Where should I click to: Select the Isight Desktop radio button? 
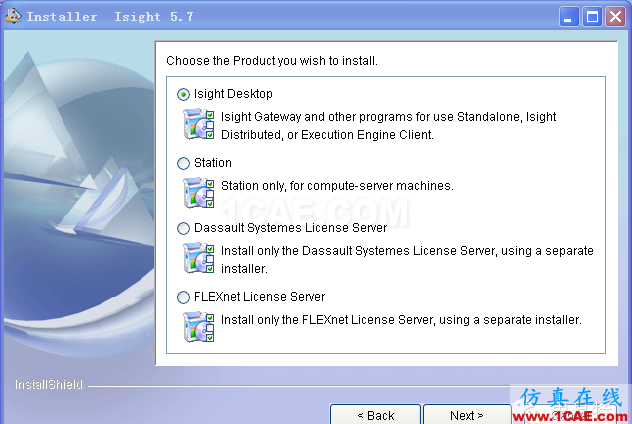tap(183, 94)
